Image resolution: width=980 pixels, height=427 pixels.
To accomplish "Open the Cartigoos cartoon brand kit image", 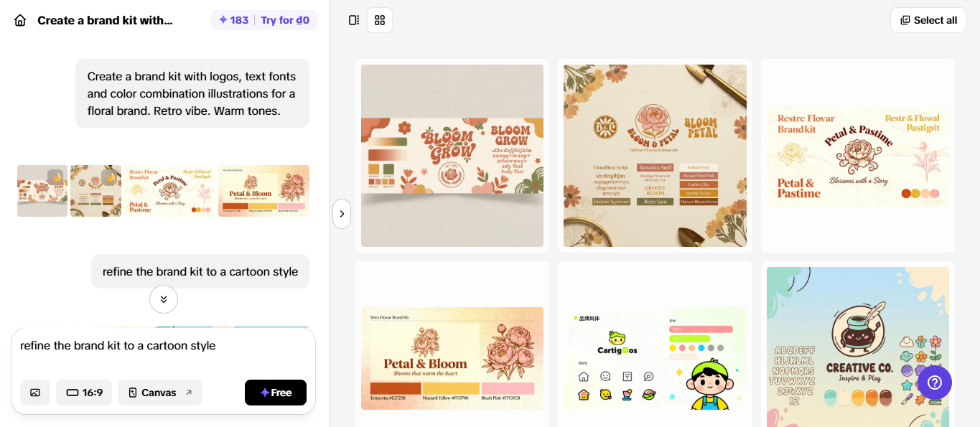I will pyautogui.click(x=655, y=359).
